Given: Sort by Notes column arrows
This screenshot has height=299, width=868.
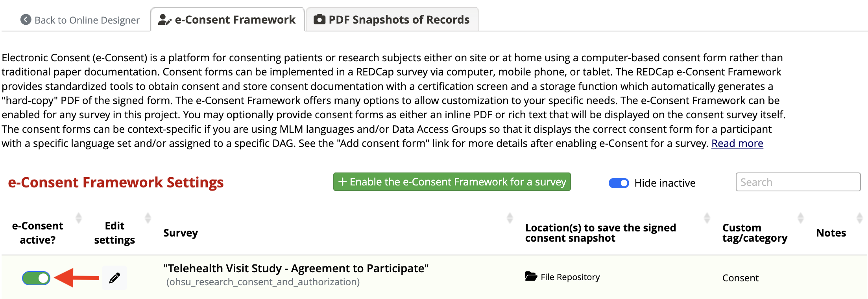Looking at the screenshot, I should (860, 218).
